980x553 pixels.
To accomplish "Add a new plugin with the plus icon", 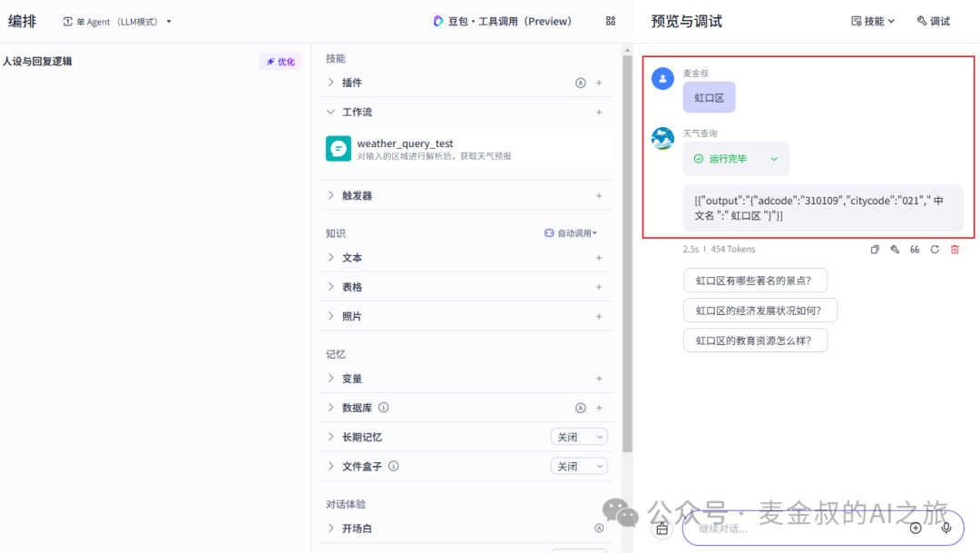I will point(599,83).
